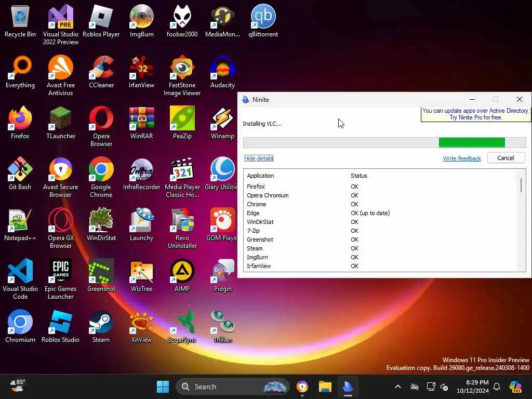Open the Ninite taskbar icon
Image resolution: width=532 pixels, height=399 pixels.
[348, 387]
